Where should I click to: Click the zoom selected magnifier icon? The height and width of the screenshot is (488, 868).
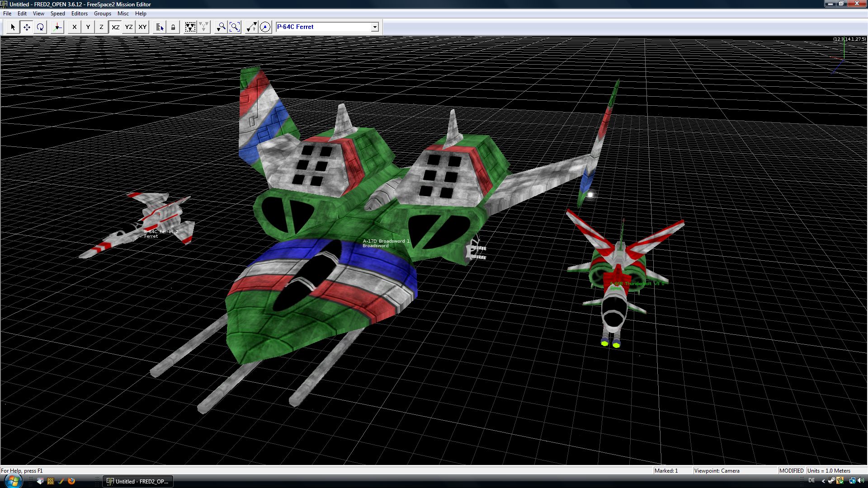pyautogui.click(x=221, y=27)
